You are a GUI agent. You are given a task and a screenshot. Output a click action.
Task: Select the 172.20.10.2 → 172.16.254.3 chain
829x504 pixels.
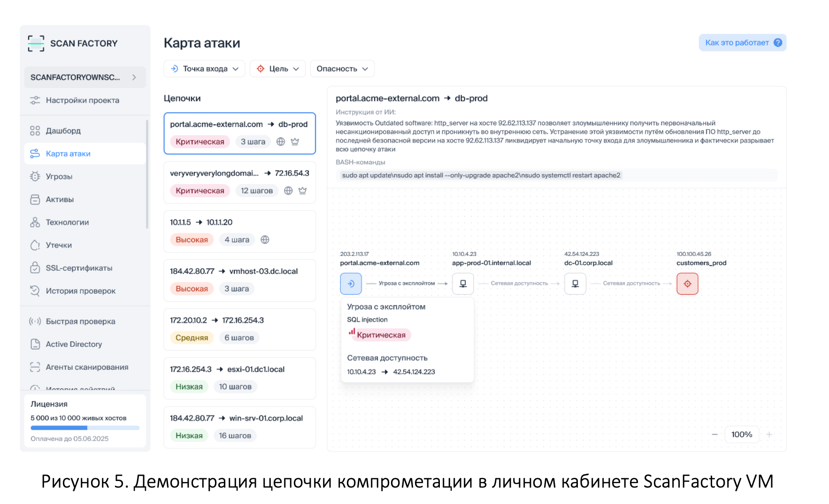click(x=239, y=329)
